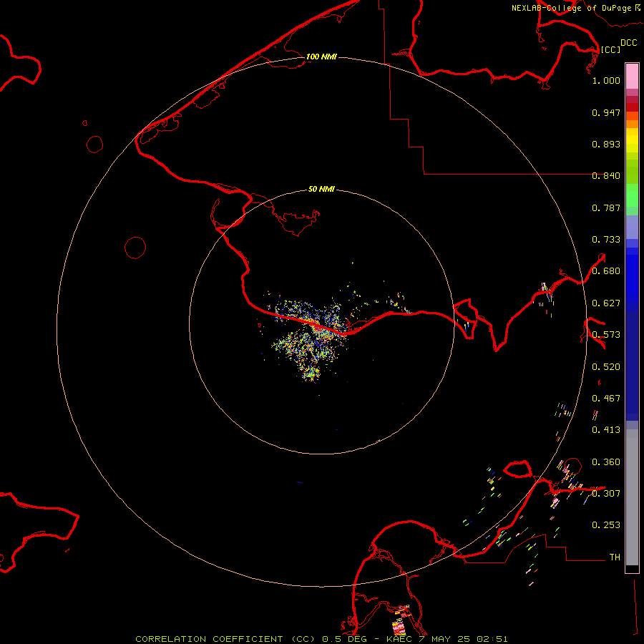
Task: Click the 50 NMI range ring label
Action: (321, 189)
